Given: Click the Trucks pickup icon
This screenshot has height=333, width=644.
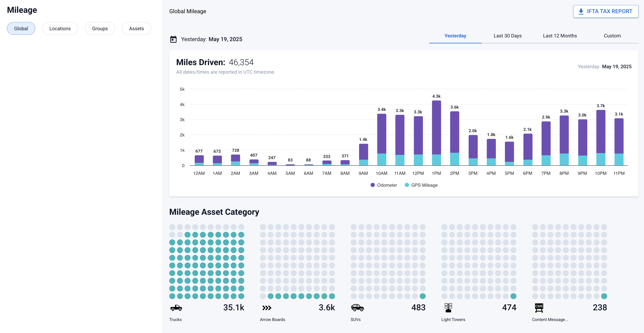Looking at the screenshot, I should (x=176, y=307).
